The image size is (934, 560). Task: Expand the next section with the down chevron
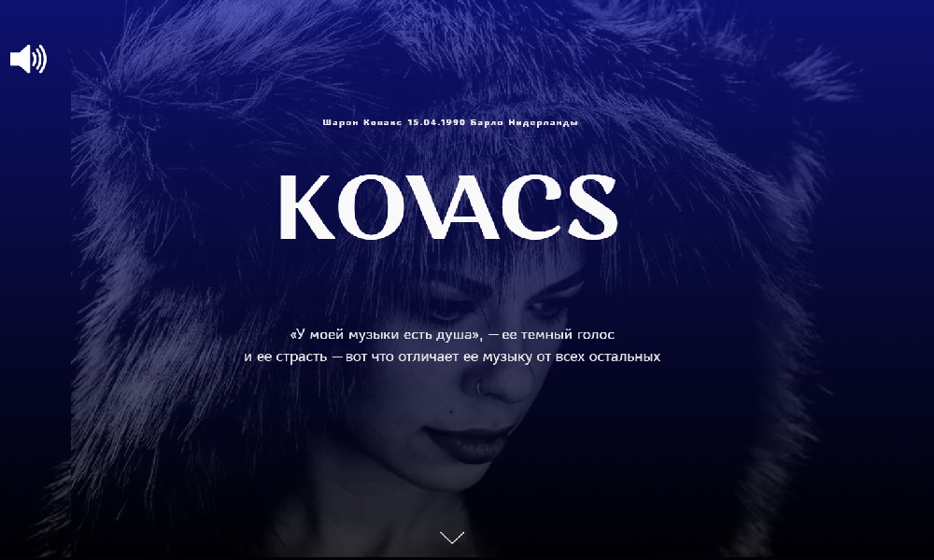coord(452,538)
